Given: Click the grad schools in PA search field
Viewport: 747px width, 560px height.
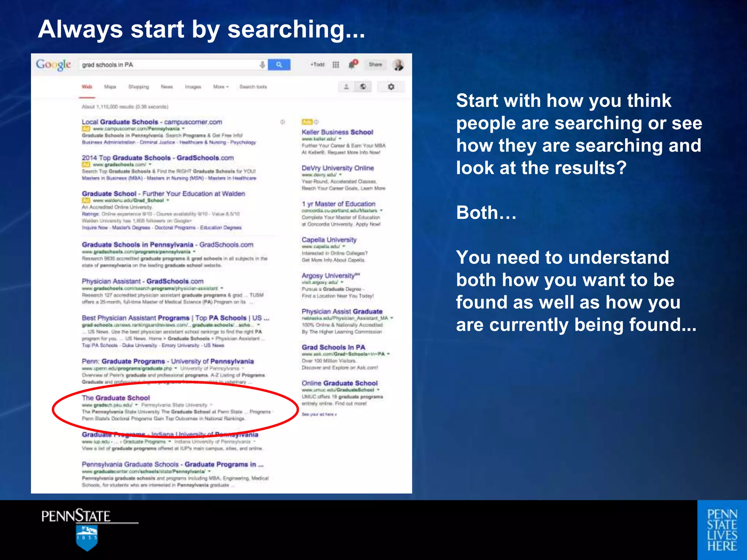Looking at the screenshot, I should pos(174,65).
